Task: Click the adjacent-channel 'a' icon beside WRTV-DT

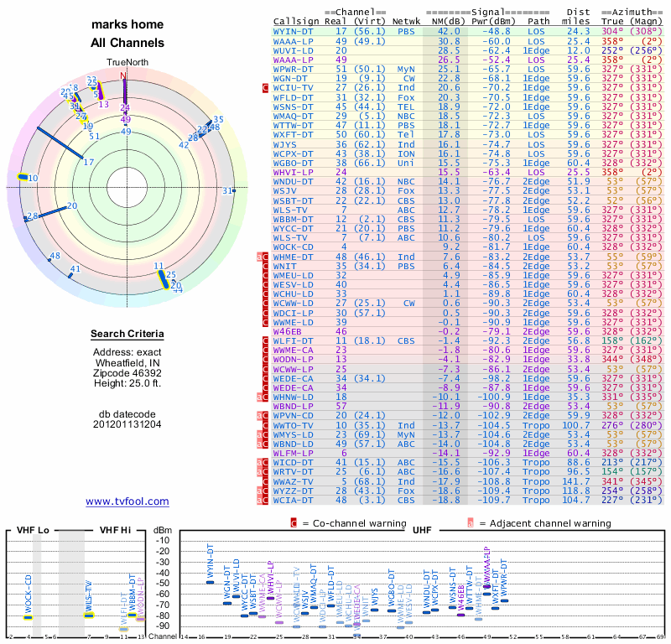Action: [x=259, y=472]
